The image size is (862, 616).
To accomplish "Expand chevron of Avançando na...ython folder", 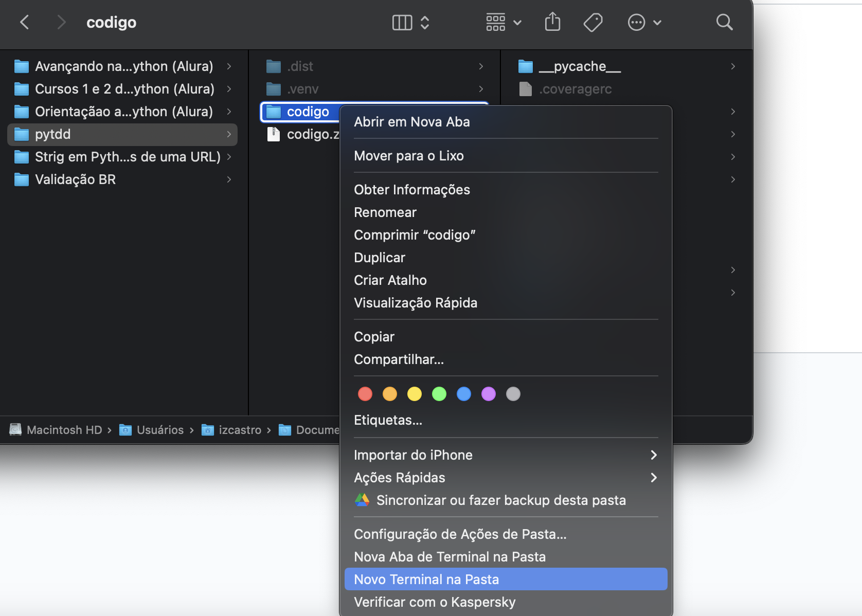I will click(x=229, y=66).
